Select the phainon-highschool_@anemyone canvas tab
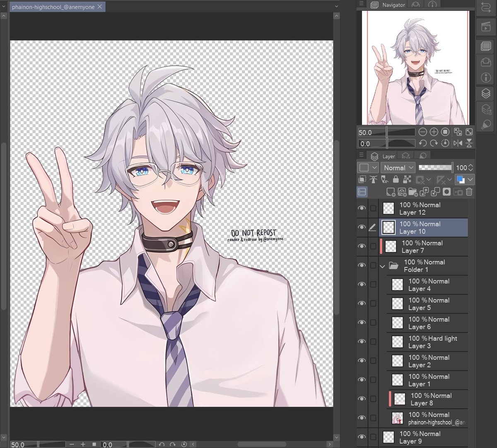The width and height of the screenshot is (497, 448). click(x=53, y=7)
